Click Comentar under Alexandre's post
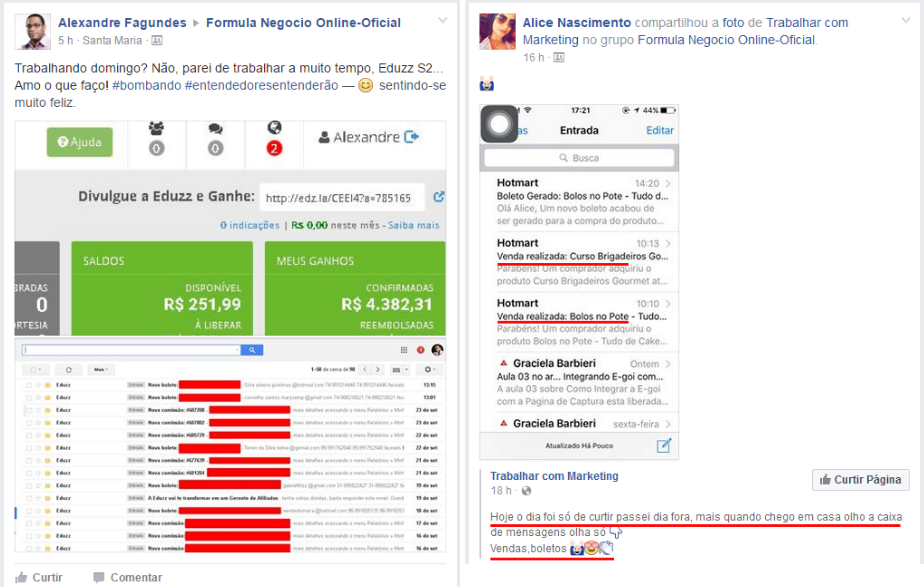The height and width of the screenshot is (587, 924). (127, 578)
